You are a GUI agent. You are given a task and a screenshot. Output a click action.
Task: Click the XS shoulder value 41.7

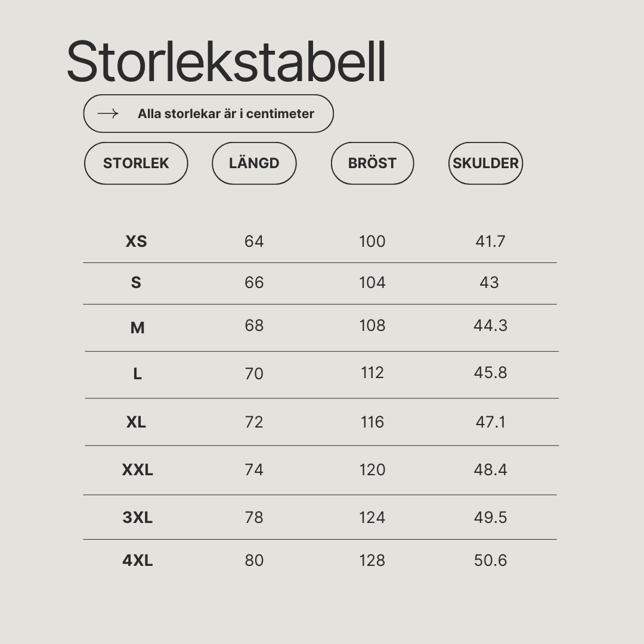[490, 241]
